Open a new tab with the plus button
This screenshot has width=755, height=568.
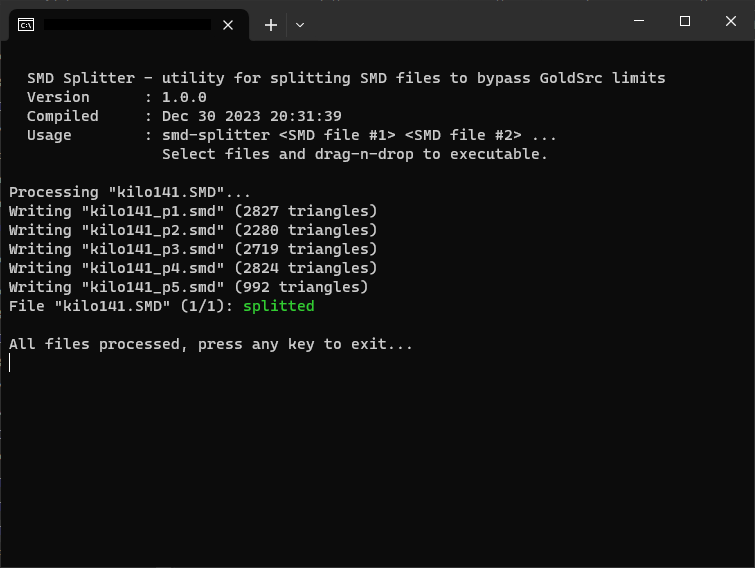(271, 25)
